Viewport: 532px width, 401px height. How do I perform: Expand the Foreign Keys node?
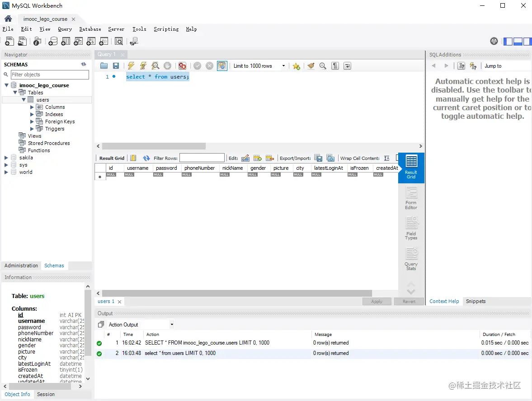tap(32, 121)
